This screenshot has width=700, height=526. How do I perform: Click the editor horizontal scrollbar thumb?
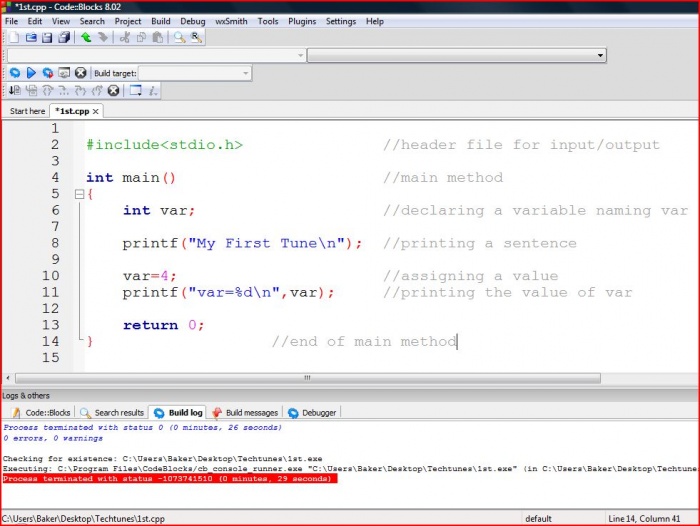[308, 378]
